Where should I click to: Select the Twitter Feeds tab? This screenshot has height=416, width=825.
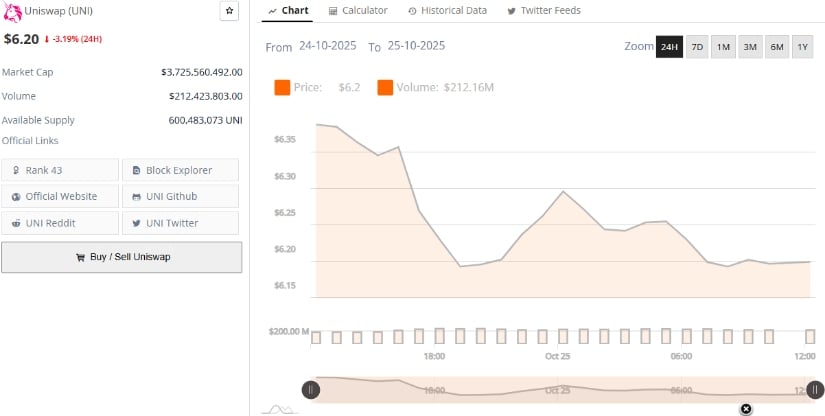point(544,10)
